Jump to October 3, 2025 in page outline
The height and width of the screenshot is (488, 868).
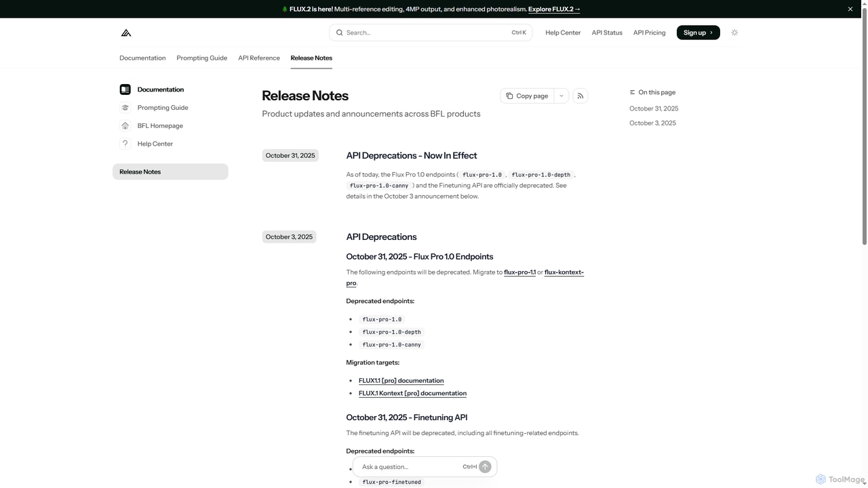[x=652, y=123]
